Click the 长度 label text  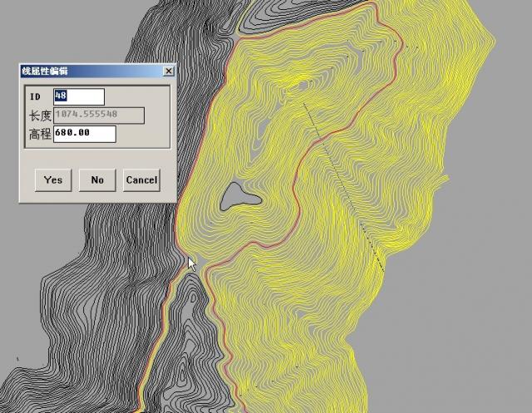pos(39,116)
